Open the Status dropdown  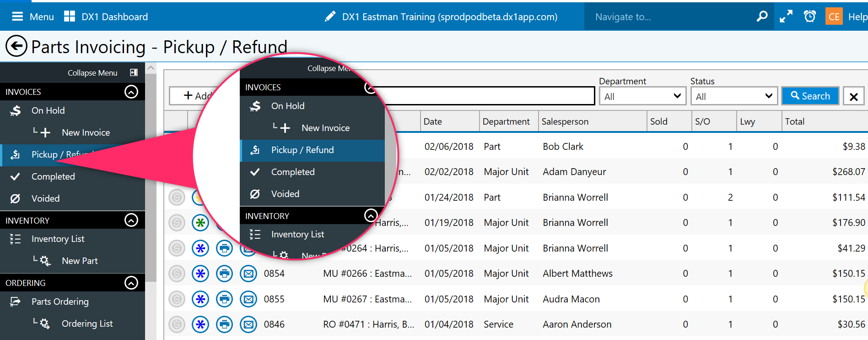pos(734,96)
